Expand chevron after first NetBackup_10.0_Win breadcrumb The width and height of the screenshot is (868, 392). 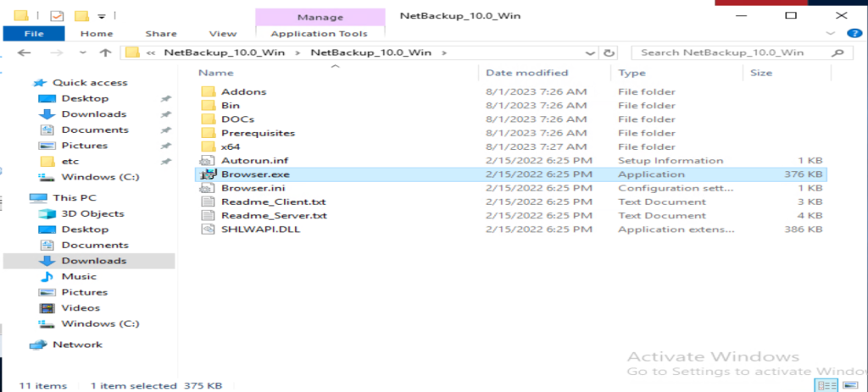(298, 53)
